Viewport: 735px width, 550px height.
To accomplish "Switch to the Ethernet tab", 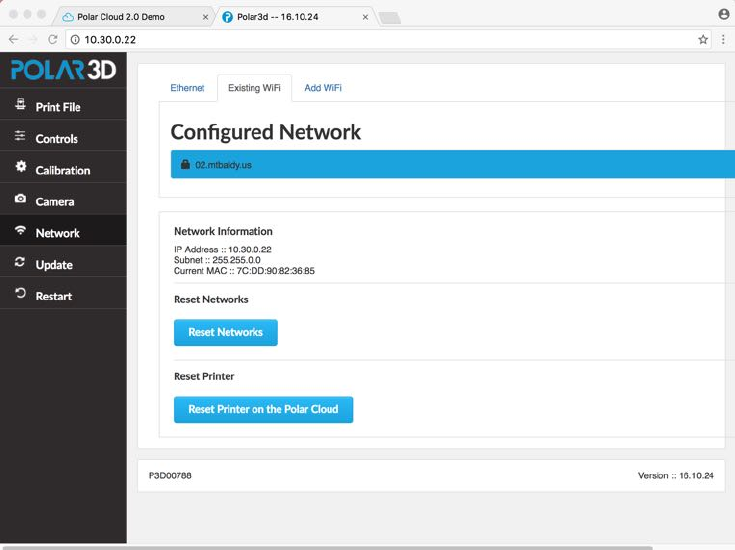I will click(188, 88).
